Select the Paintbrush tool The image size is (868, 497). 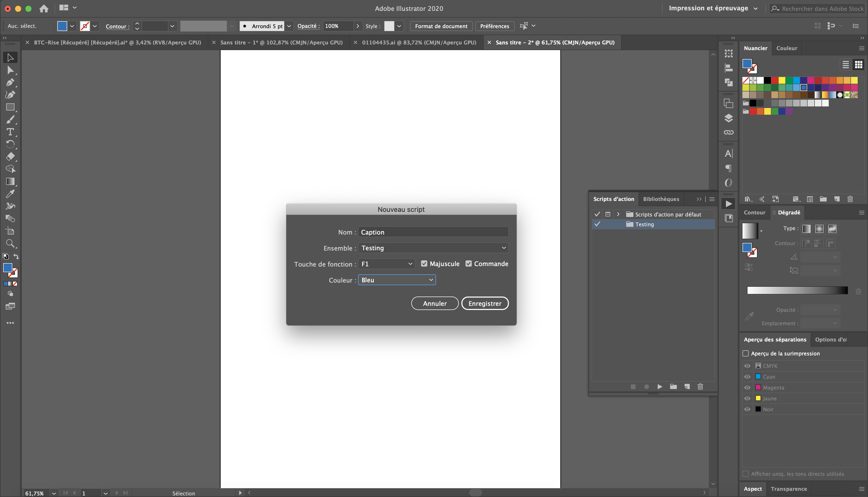pos(10,119)
